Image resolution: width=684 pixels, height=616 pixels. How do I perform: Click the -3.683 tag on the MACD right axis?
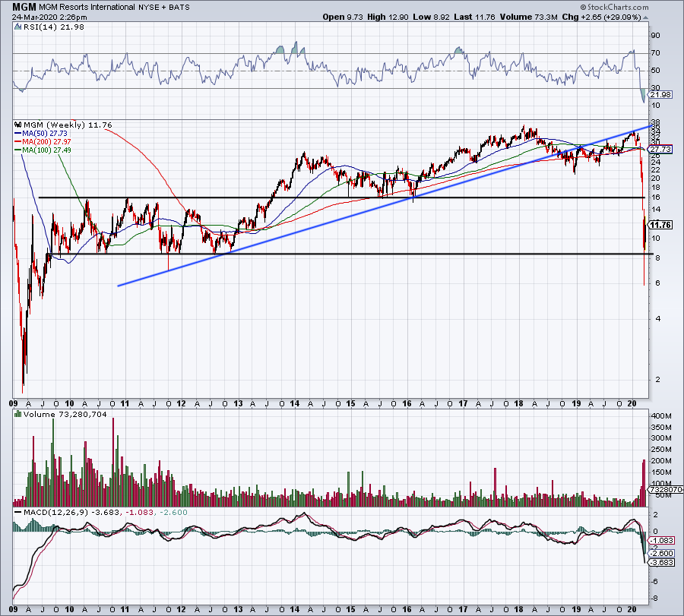[662, 563]
